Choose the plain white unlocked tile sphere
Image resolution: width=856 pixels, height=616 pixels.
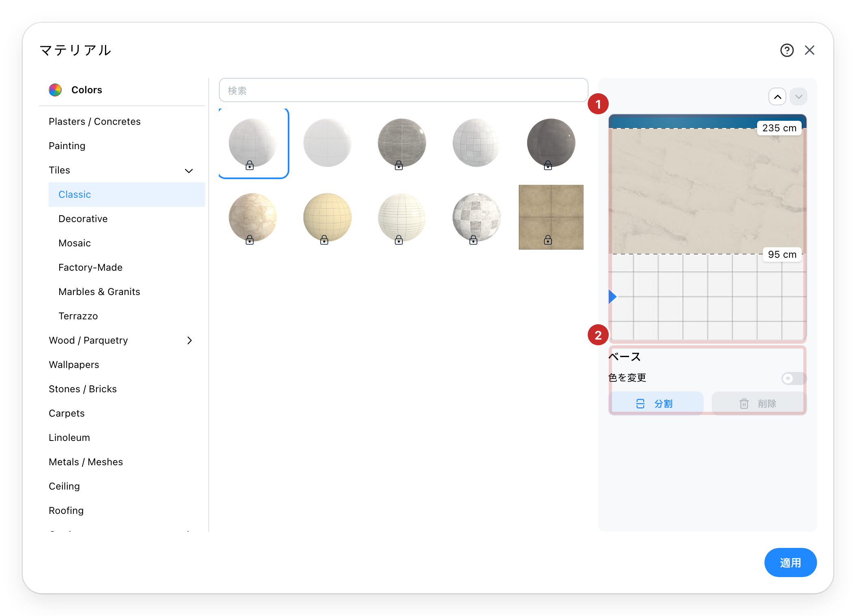[327, 143]
